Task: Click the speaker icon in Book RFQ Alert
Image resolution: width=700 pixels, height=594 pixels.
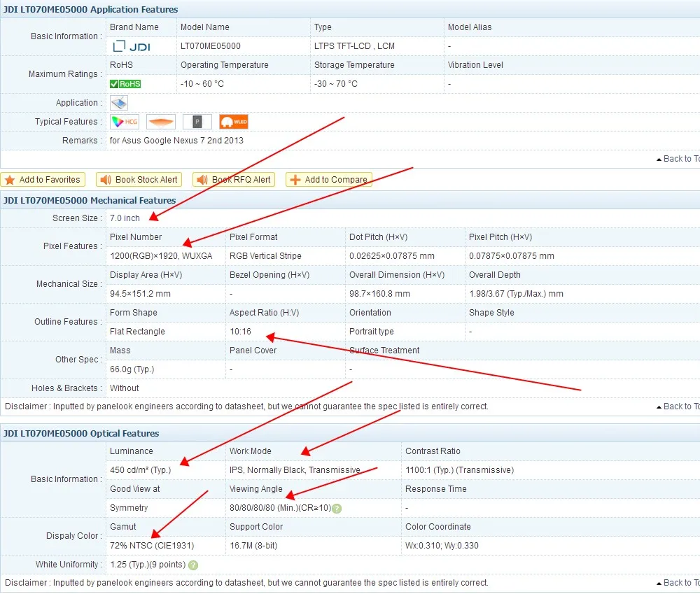Action: pyautogui.click(x=202, y=180)
